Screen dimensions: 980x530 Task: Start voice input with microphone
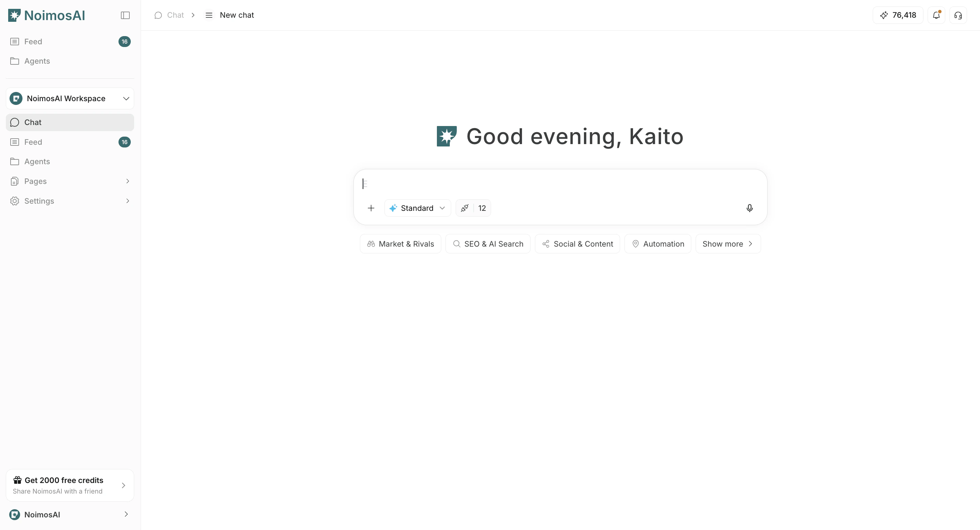[749, 208]
